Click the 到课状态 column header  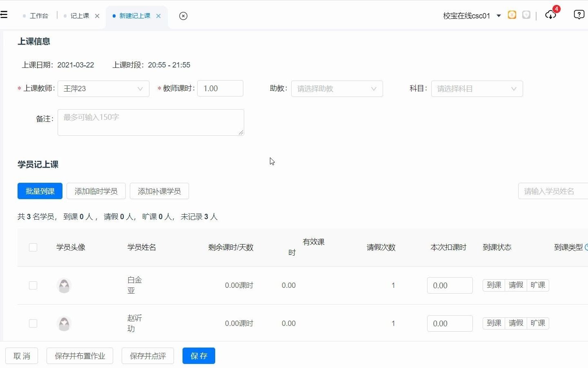tap(497, 247)
